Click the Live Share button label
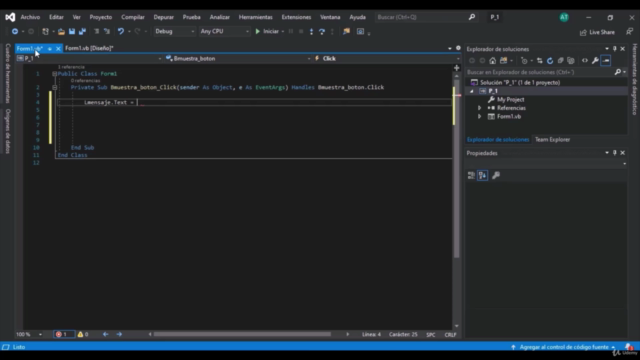This screenshot has height=360, width=640. (x=602, y=32)
